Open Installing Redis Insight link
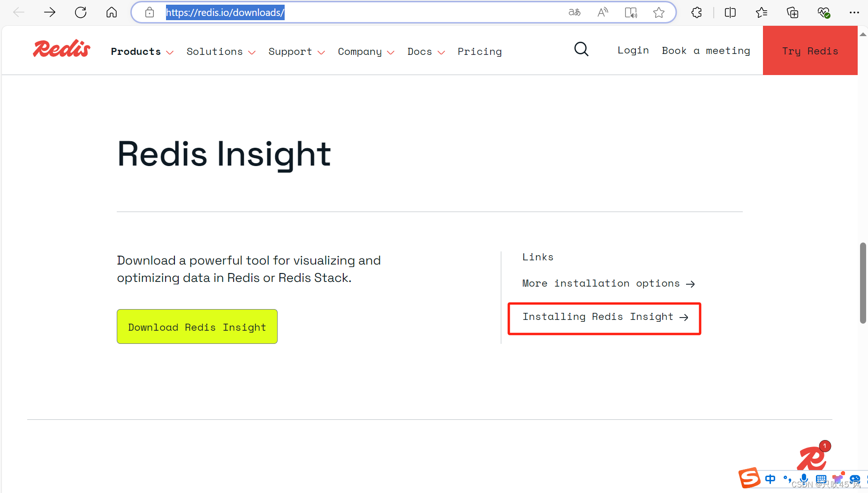 tap(605, 317)
